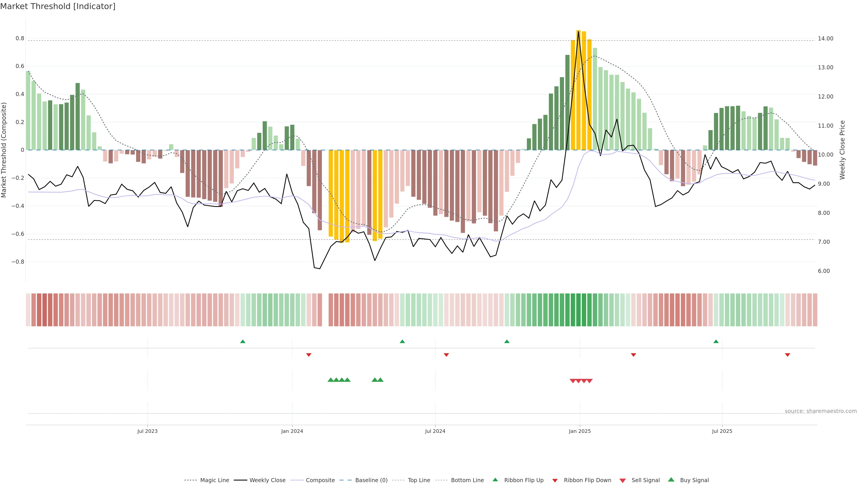Click ribbon flip down marker near Jan 2024
Screen dimensions: 868x488
click(x=309, y=355)
